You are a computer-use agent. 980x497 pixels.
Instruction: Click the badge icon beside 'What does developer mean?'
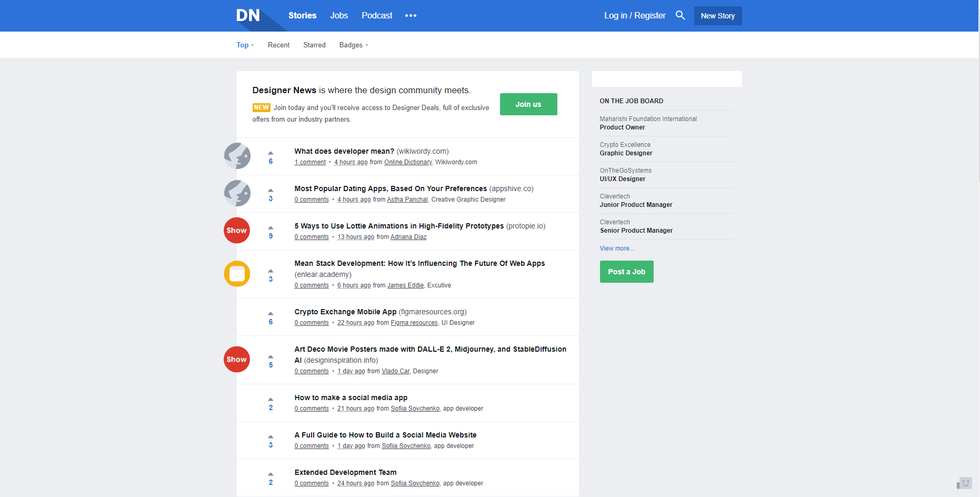coord(237,156)
